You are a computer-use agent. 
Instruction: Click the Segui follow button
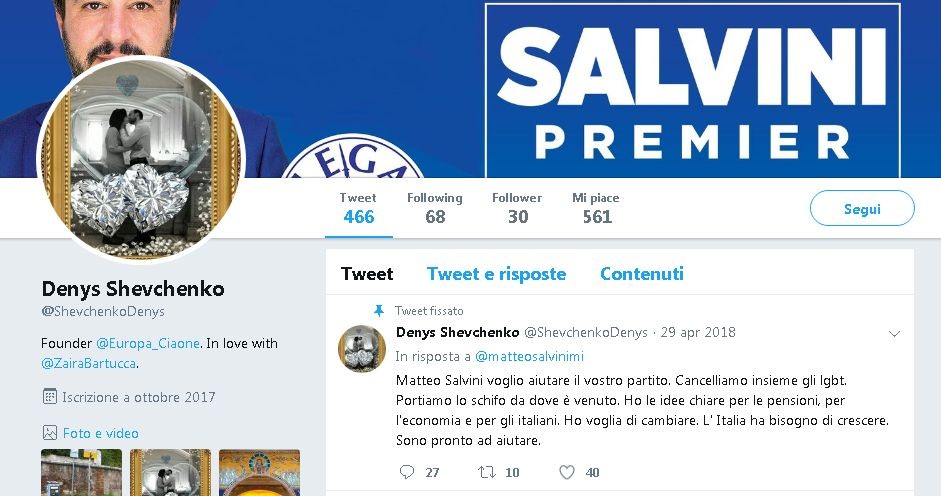pos(862,208)
